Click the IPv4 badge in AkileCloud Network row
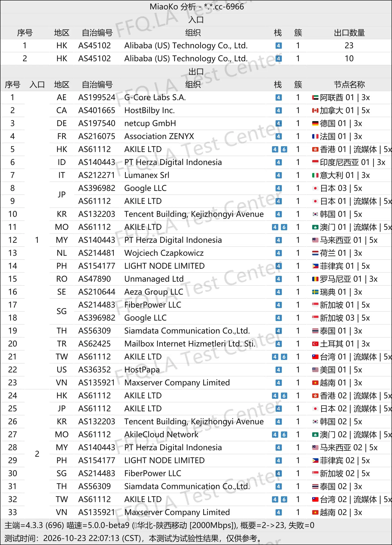The image size is (392, 545). pos(275,435)
